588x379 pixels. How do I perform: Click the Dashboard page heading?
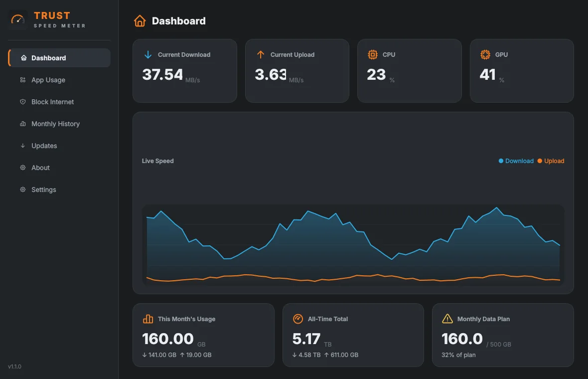tap(178, 21)
